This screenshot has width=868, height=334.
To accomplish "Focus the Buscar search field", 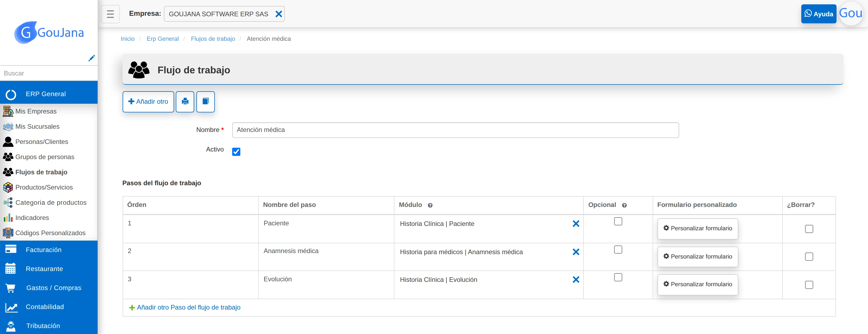I will (x=49, y=73).
